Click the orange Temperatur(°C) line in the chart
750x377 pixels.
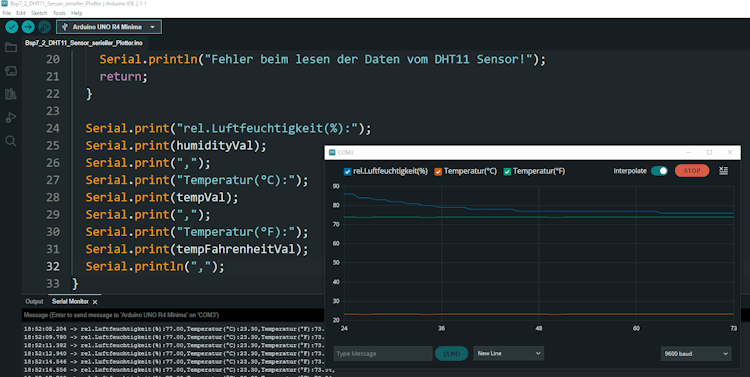[539, 314]
